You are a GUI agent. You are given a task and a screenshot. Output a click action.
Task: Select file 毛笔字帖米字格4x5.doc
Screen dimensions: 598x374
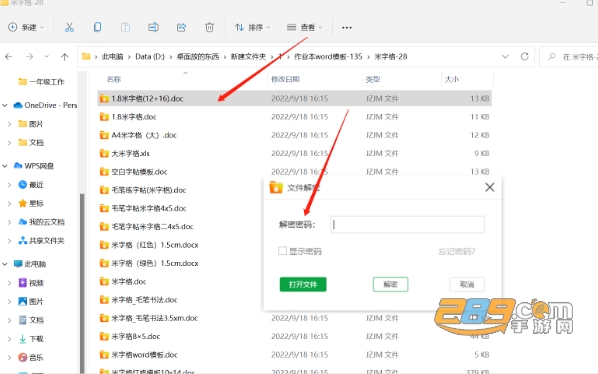tap(143, 208)
